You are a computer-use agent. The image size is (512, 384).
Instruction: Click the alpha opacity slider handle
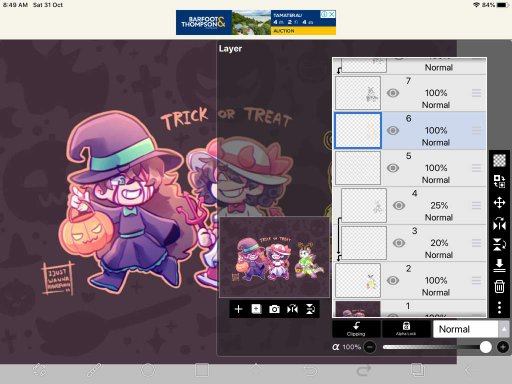(486, 347)
